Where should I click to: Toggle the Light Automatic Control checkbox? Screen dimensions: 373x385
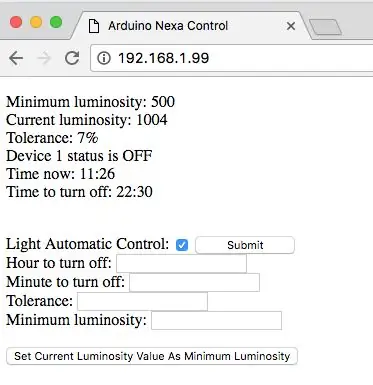(182, 245)
